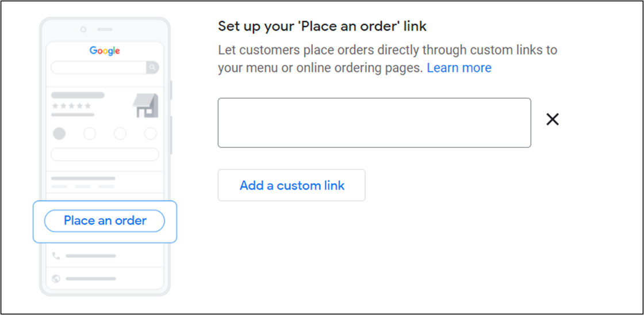Click the storefront icon in the phone preview
The image size is (644, 315).
(x=145, y=105)
